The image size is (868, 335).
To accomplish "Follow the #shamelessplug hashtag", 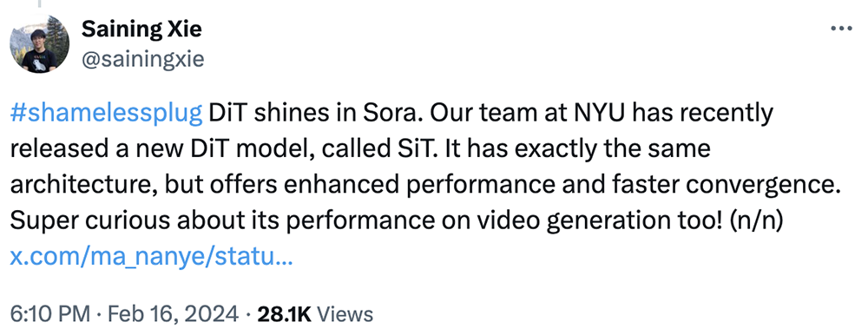I will tap(106, 114).
